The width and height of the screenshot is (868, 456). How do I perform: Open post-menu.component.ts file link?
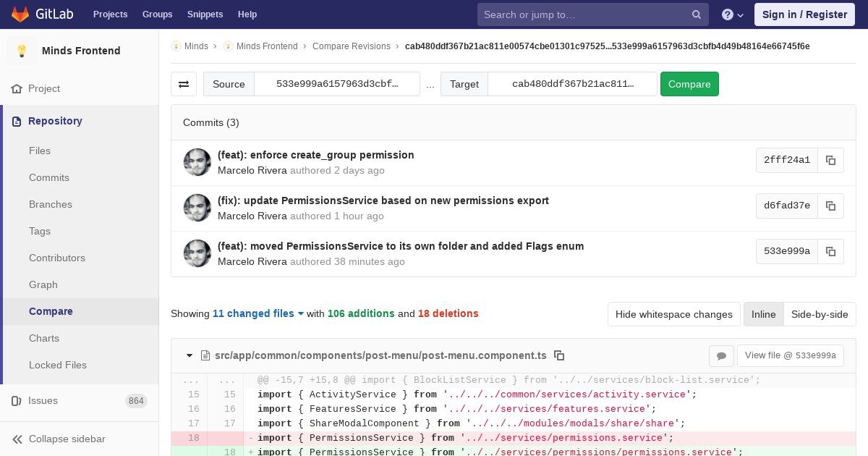pos(380,355)
